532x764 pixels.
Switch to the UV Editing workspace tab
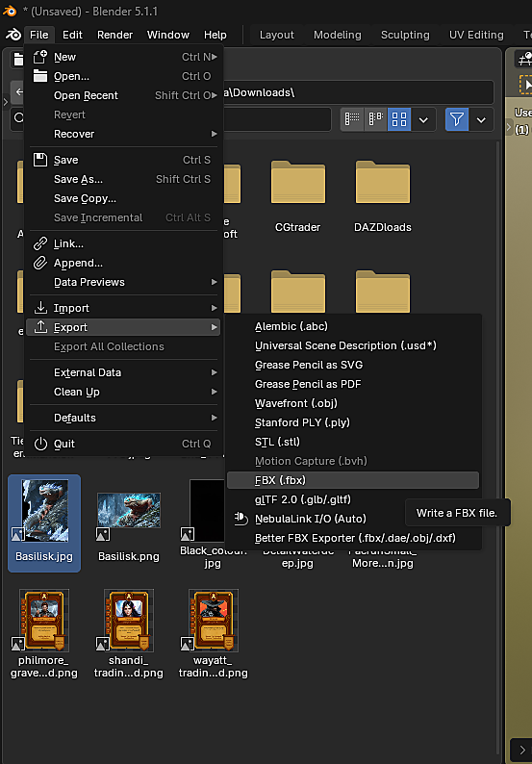pos(476,35)
